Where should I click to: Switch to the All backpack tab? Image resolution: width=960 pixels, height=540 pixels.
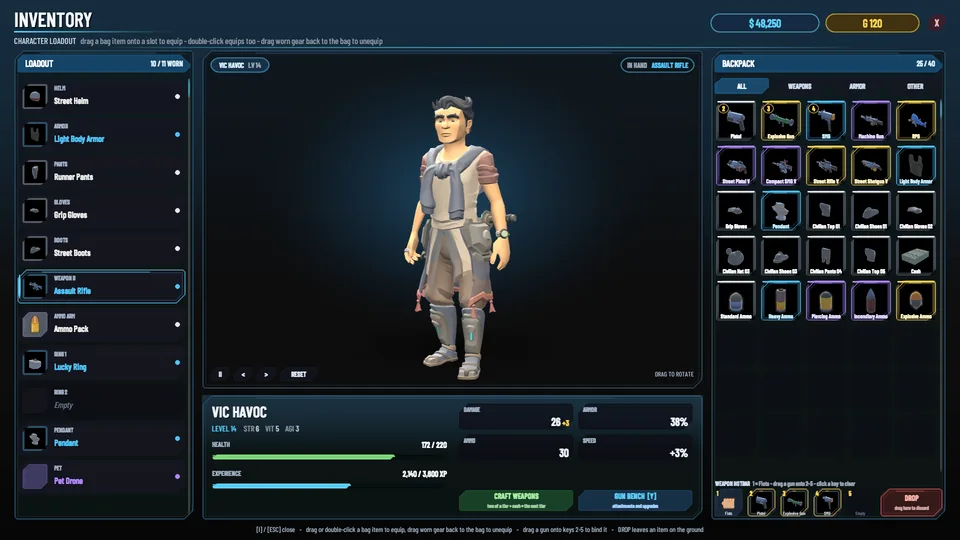[x=741, y=86]
